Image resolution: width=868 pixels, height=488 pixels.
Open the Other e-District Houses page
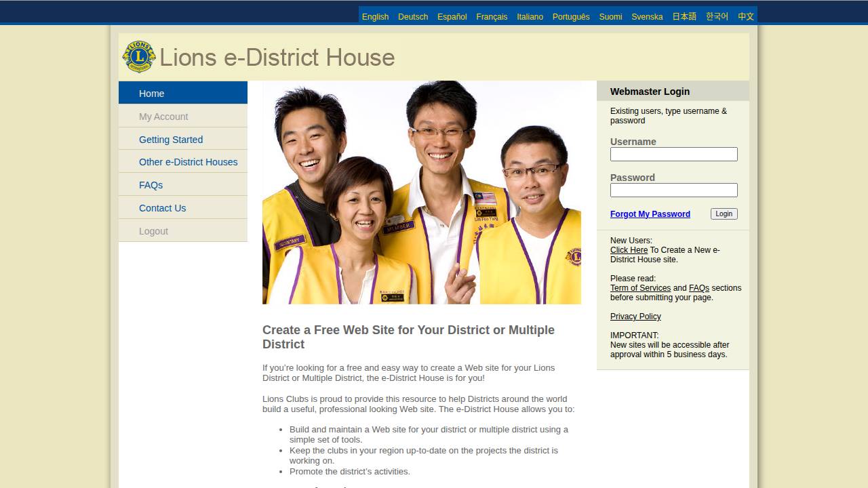(x=188, y=162)
